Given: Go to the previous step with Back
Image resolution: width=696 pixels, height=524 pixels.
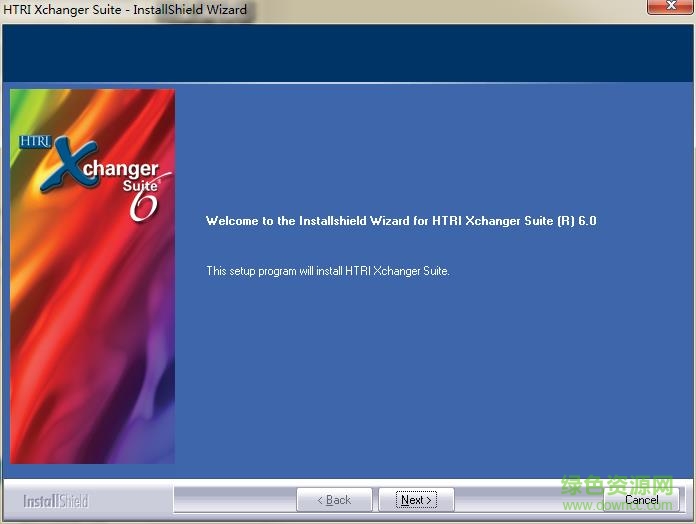Looking at the screenshot, I should 334,500.
